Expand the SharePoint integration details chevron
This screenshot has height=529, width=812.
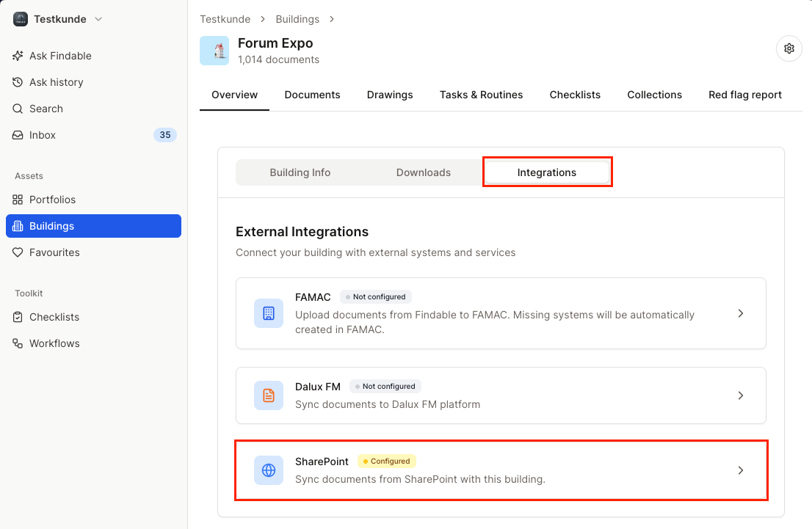[x=741, y=470]
